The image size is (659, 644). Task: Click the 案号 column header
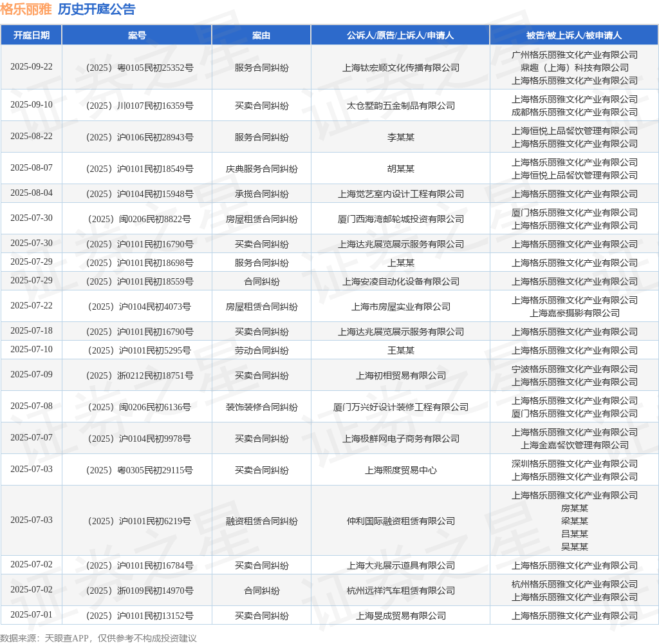[137, 35]
